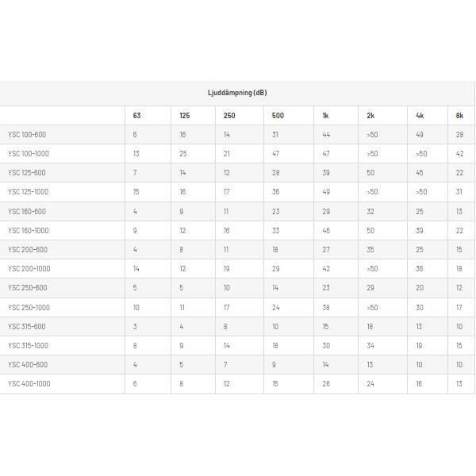Select the 8k column header

(x=459, y=116)
